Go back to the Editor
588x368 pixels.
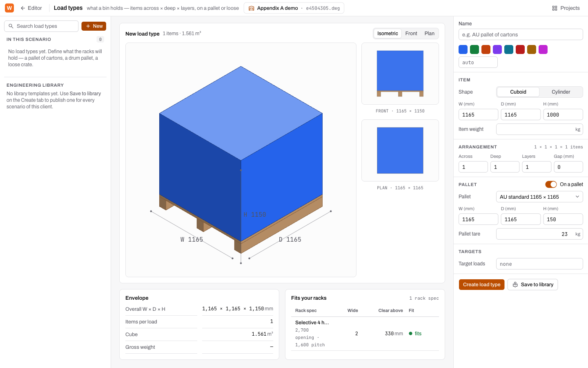coord(31,8)
